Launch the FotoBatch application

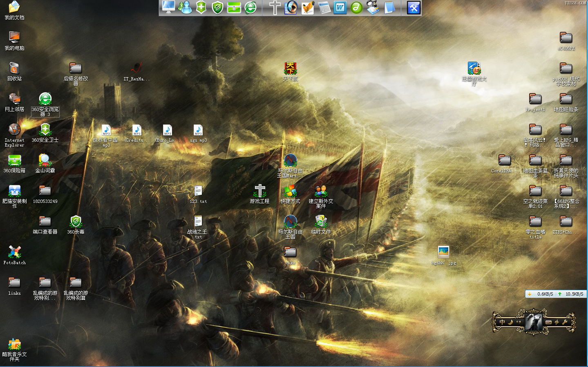(x=14, y=255)
